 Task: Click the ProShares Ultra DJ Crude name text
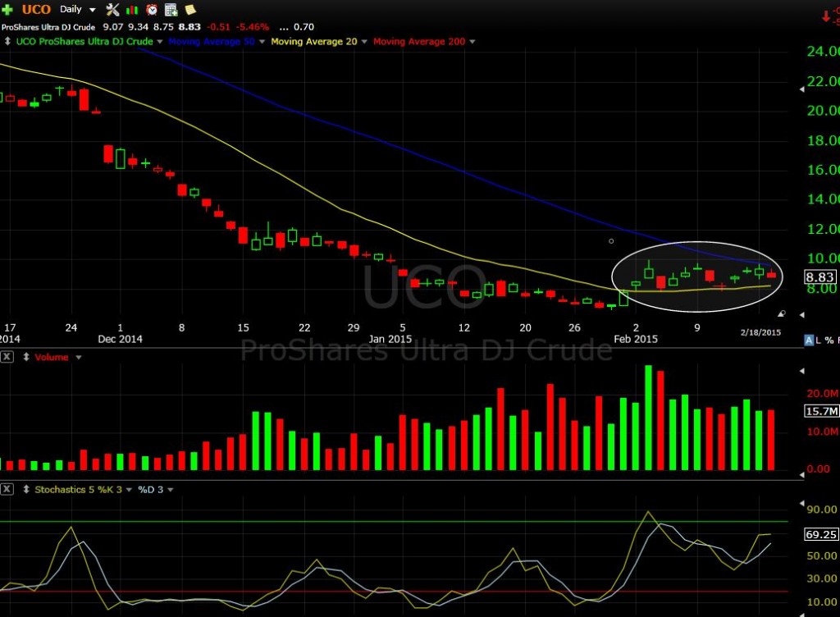point(48,27)
